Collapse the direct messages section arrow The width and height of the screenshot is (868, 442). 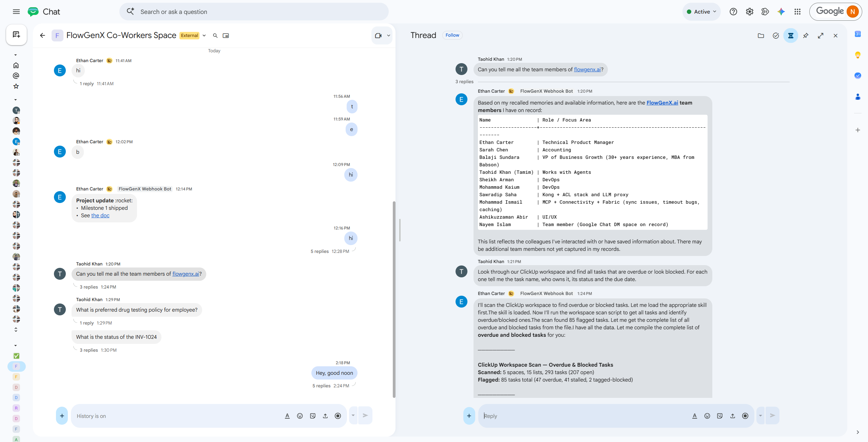pos(16,100)
